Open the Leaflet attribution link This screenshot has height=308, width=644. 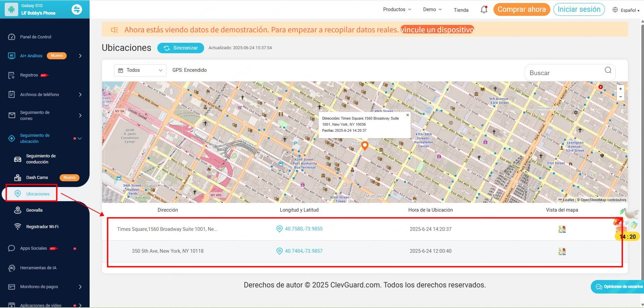[x=566, y=200]
